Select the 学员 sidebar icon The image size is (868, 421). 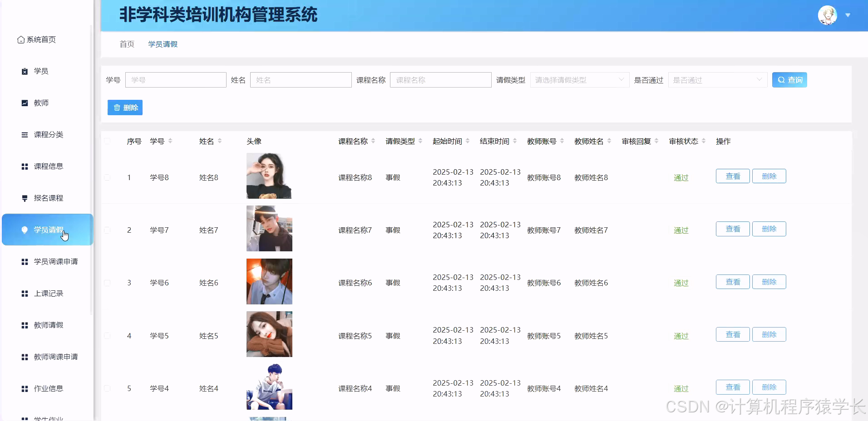tap(24, 71)
